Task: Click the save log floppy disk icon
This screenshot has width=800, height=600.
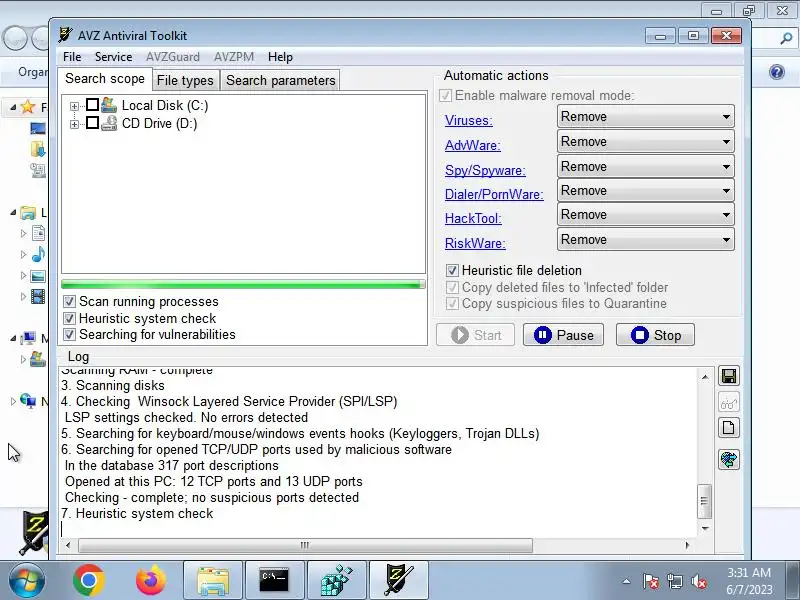Action: (729, 377)
